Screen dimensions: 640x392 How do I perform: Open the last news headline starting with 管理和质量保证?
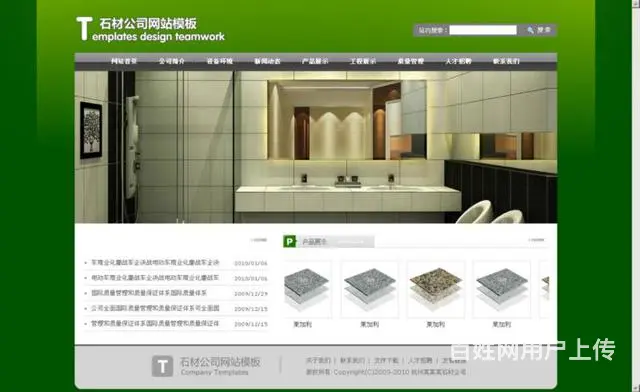155,323
